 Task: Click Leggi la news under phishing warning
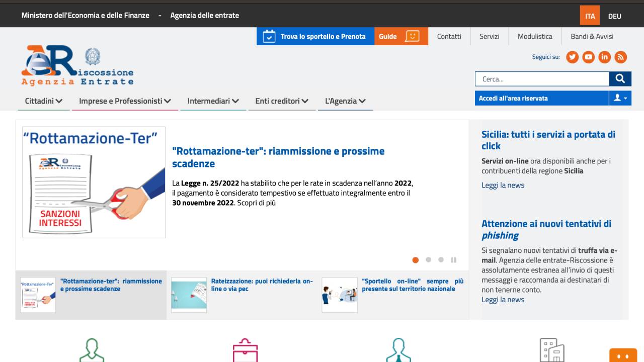[x=503, y=300]
